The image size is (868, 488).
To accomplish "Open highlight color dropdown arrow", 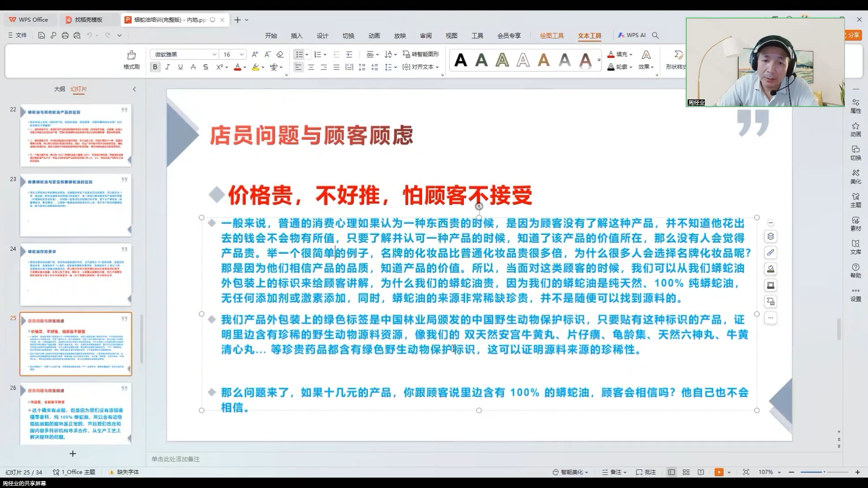I will pyautogui.click(x=263, y=67).
